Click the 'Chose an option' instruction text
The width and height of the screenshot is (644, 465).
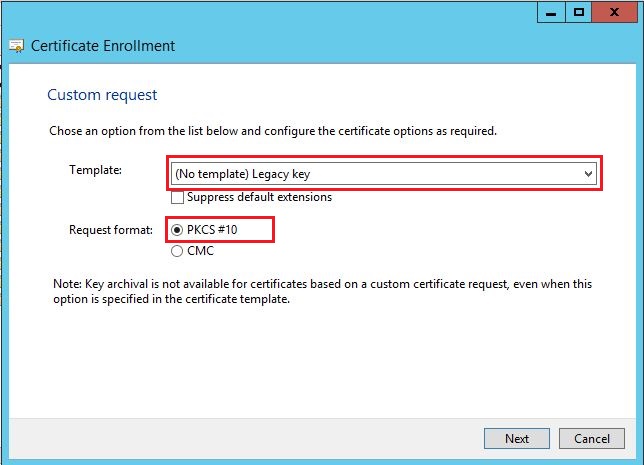pyautogui.click(x=272, y=131)
